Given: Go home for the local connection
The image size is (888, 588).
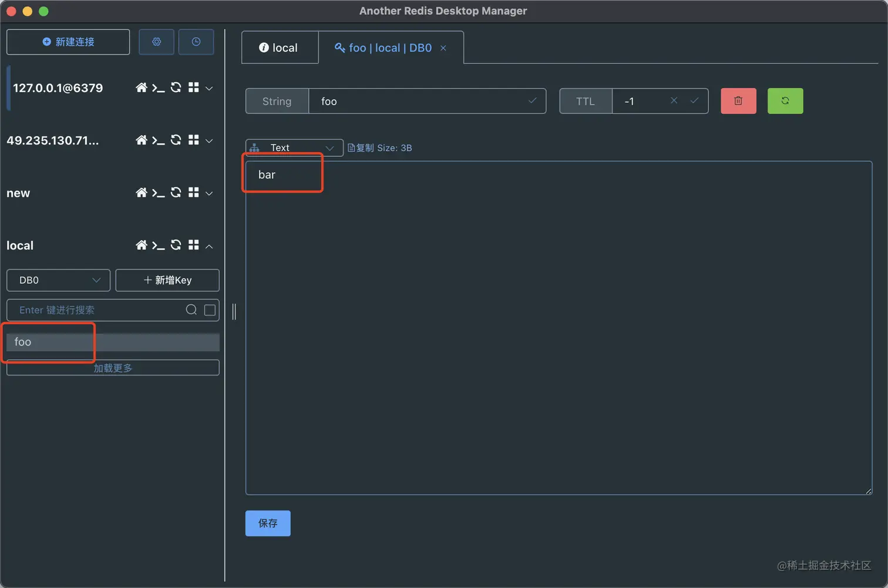Looking at the screenshot, I should [x=141, y=245].
